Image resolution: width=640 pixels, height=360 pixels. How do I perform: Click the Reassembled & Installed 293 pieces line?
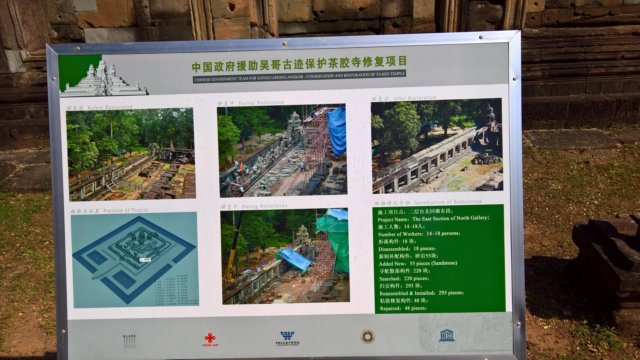(x=422, y=293)
